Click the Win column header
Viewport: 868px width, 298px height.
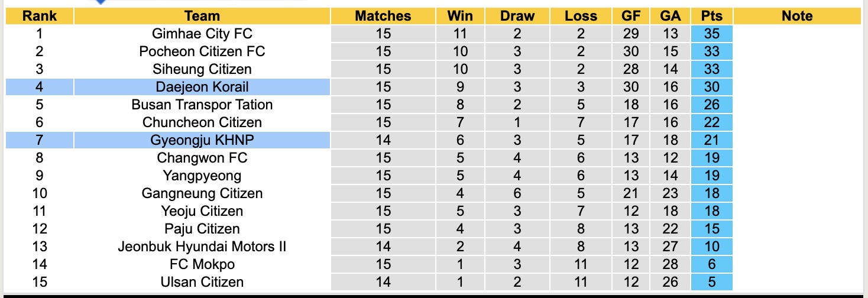point(460,16)
